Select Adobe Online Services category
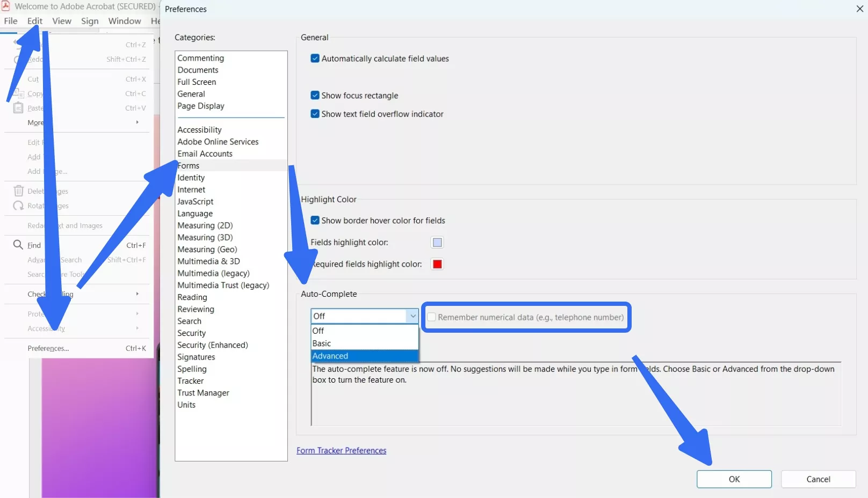The image size is (868, 498). (x=218, y=142)
